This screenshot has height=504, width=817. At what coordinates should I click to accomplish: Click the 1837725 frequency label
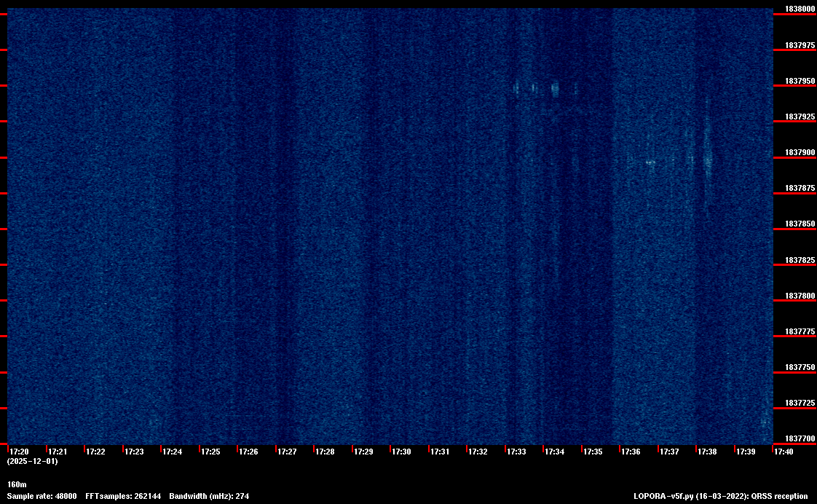coord(800,403)
